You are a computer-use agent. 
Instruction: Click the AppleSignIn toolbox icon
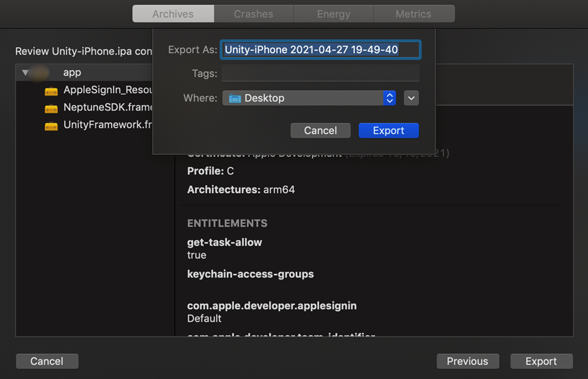(51, 91)
